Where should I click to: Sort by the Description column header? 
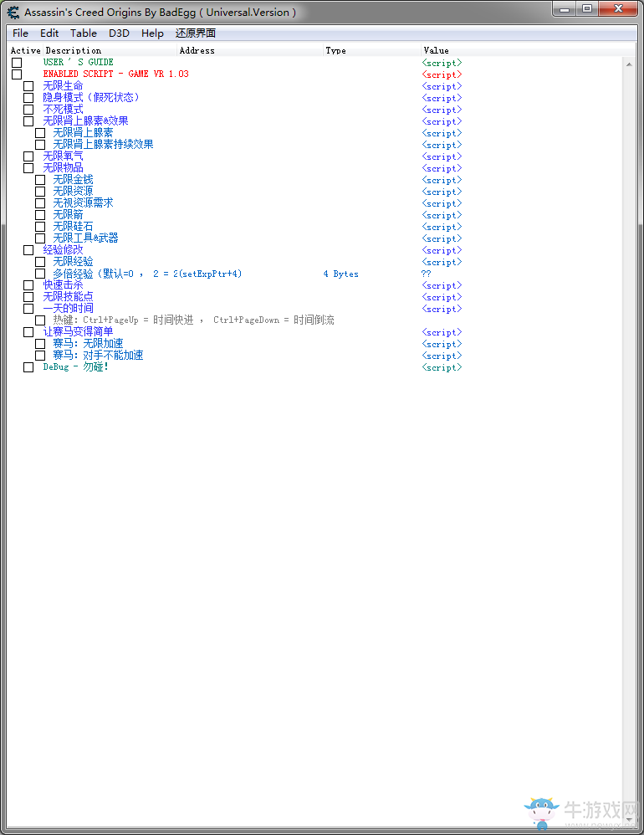point(110,50)
